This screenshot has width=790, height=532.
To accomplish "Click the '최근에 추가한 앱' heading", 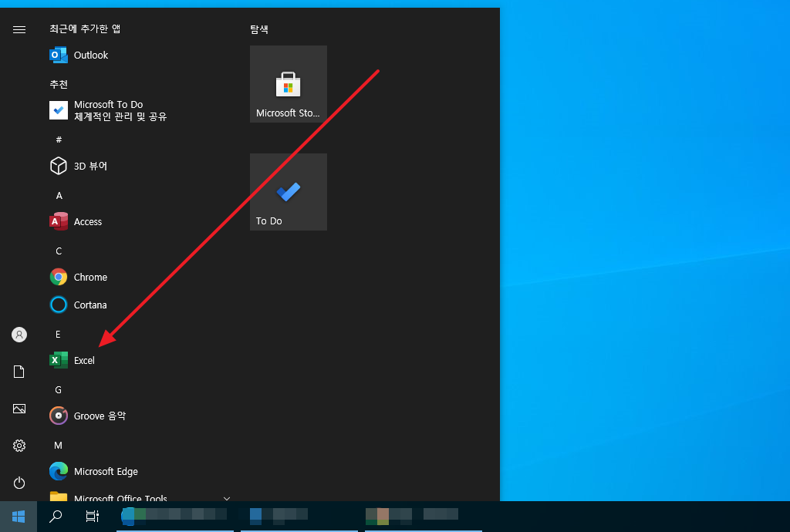I will [85, 29].
